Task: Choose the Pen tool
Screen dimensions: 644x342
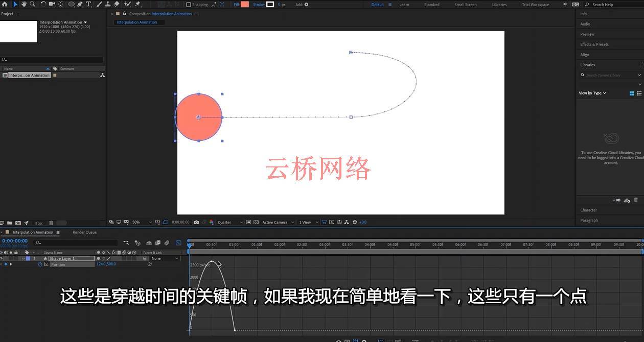Action: tap(80, 4)
